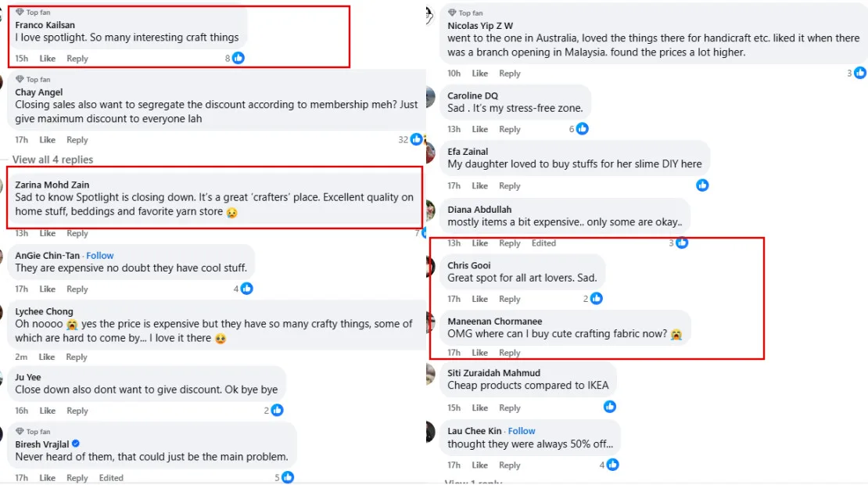
Task: Like Ju Yee's comment
Action: [x=47, y=411]
